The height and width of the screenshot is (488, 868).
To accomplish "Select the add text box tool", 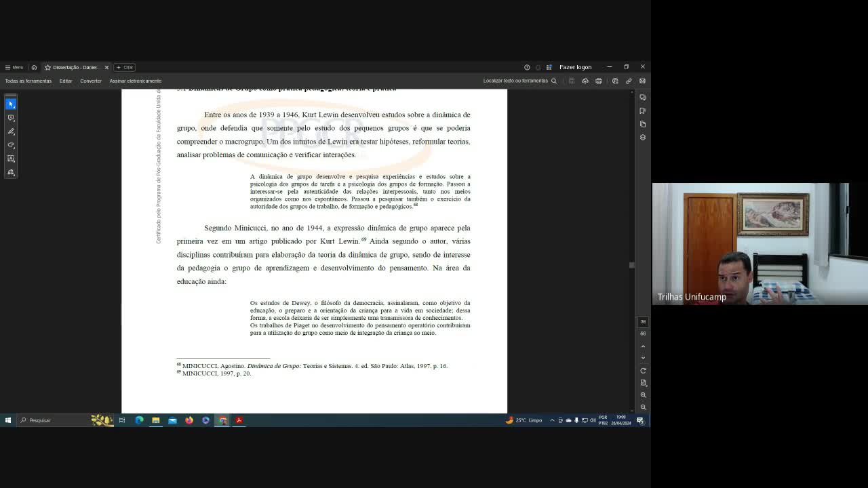I will [11, 158].
